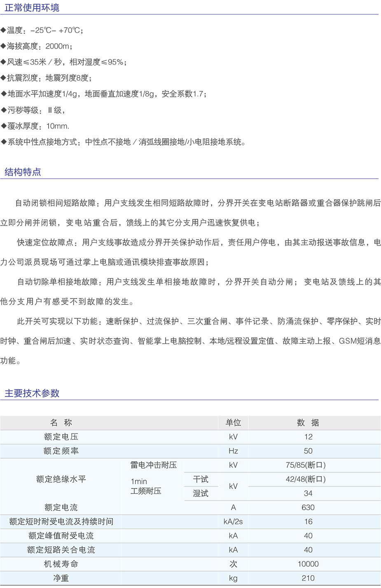Click the diamond bullet before 温度
The height and width of the screenshot is (588, 381).
(3, 30)
